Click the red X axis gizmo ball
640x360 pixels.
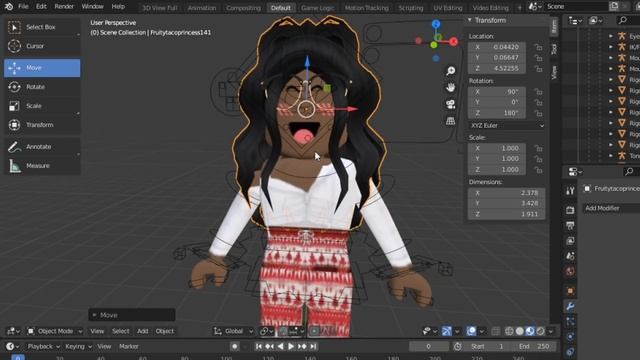point(453,42)
